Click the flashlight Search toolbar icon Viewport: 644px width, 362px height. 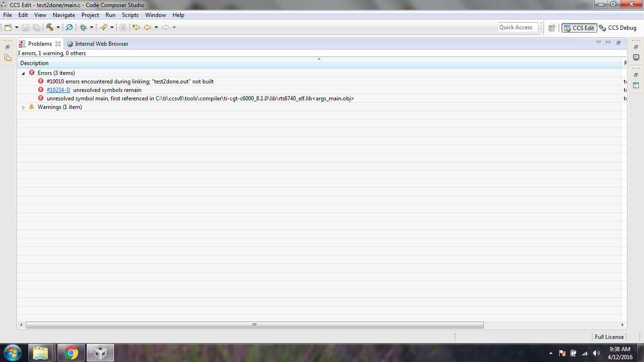[103, 27]
